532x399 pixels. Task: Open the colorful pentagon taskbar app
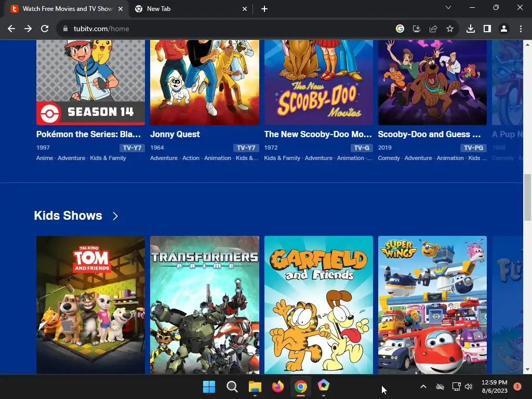324,386
